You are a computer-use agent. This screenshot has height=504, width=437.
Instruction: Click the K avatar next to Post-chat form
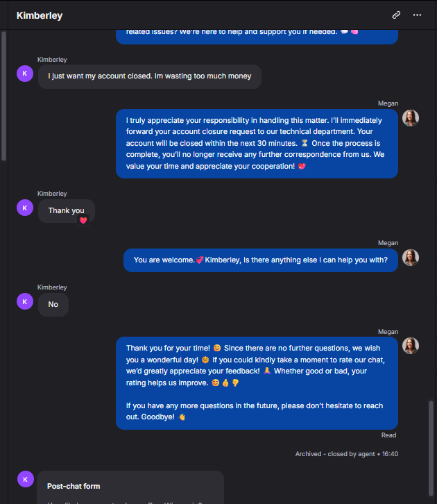tap(26, 479)
